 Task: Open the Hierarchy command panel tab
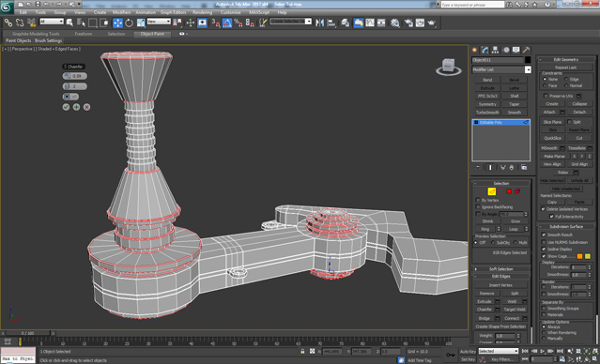click(x=495, y=50)
